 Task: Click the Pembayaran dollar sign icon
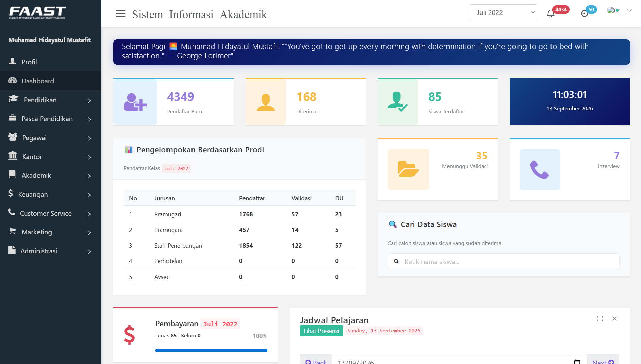(x=129, y=335)
